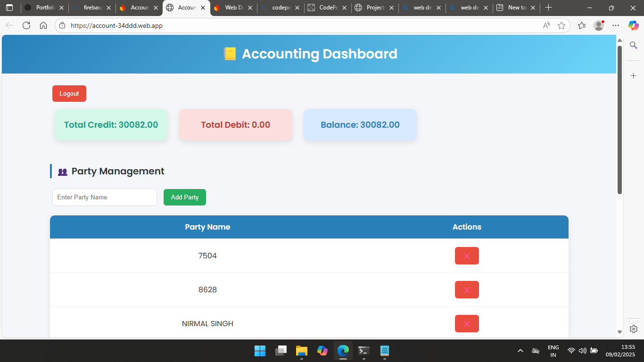Show hidden system tray icons chevron
Image resolution: width=644 pixels, height=362 pixels.
(520, 351)
